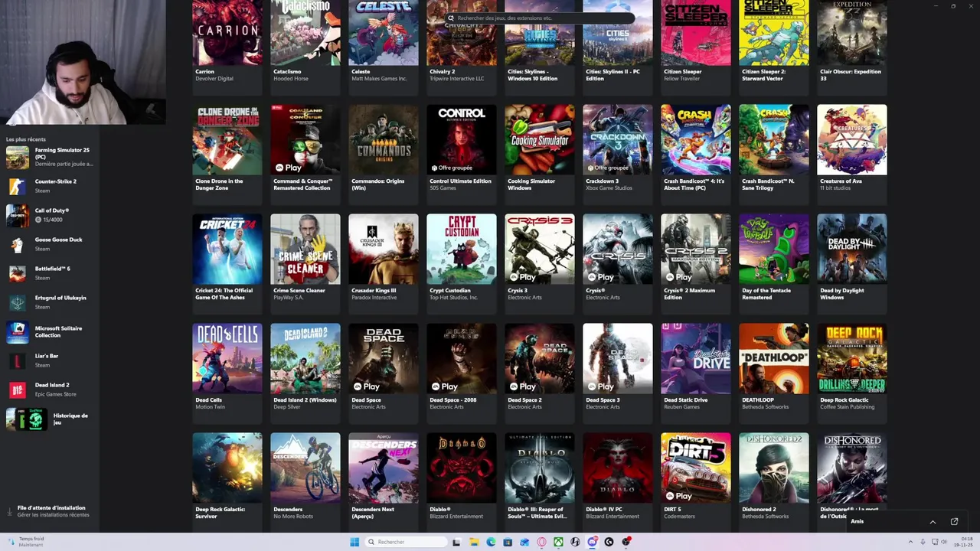
Task: Open Historique de jeu icon
Action: click(x=27, y=419)
